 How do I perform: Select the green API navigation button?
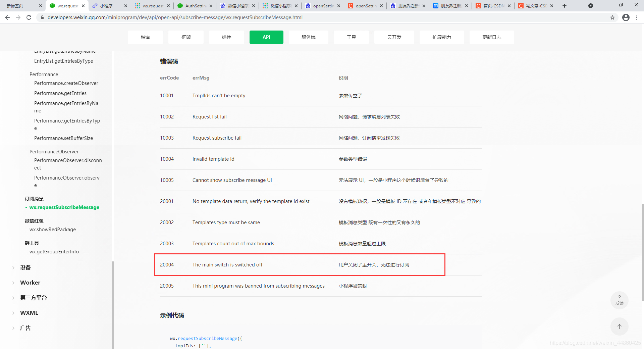266,37
